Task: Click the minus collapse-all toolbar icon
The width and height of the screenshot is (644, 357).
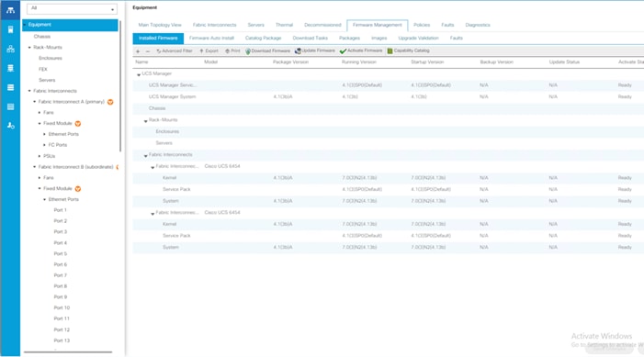Action: pos(148,50)
